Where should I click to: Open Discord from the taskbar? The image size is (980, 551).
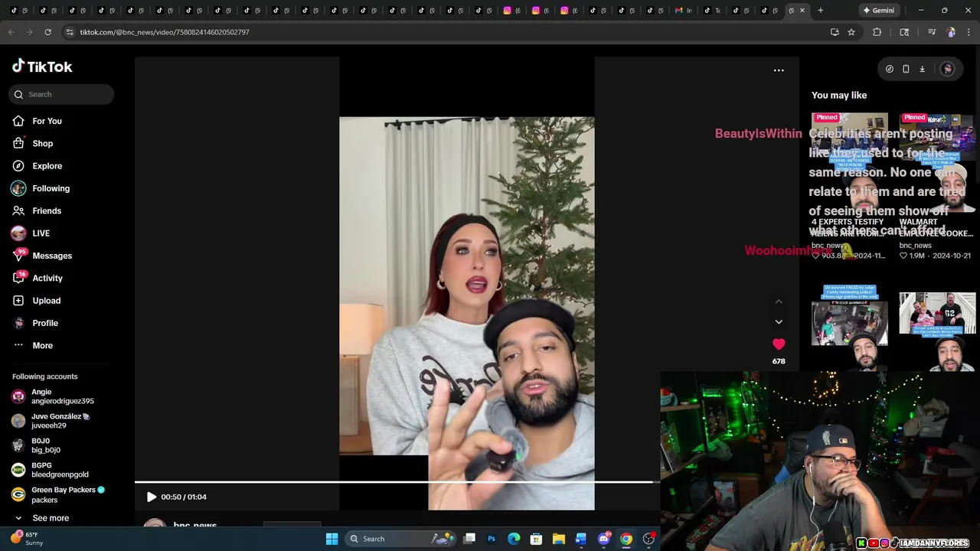pos(603,539)
